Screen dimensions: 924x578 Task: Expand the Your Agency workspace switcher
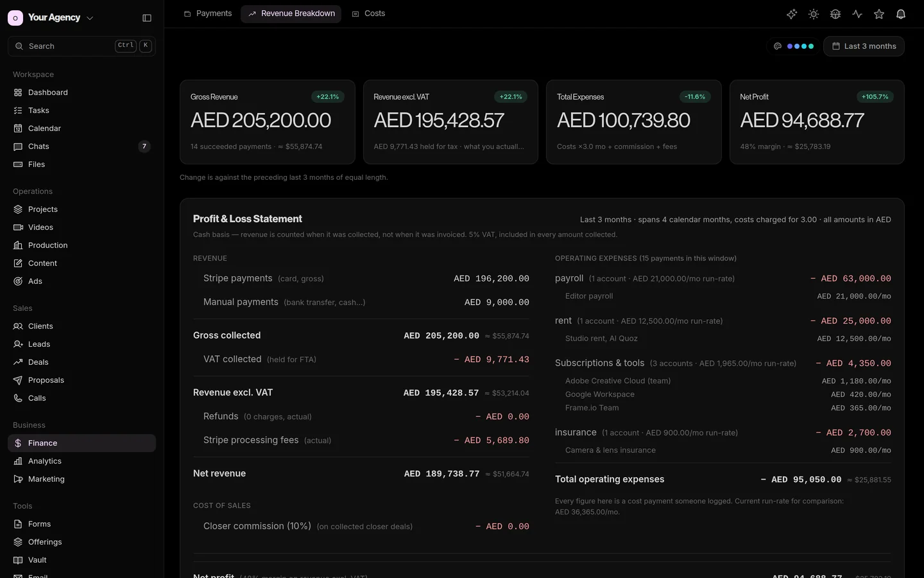coord(51,18)
